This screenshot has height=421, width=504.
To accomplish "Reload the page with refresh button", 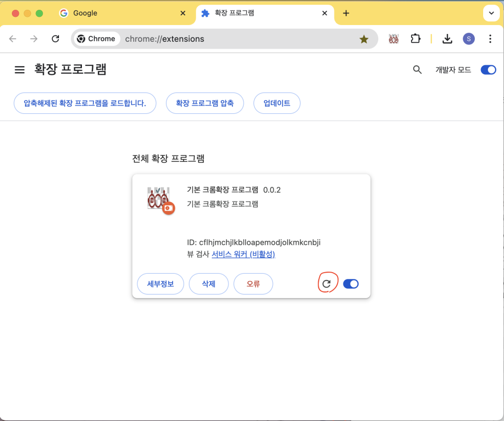I will 55,39.
